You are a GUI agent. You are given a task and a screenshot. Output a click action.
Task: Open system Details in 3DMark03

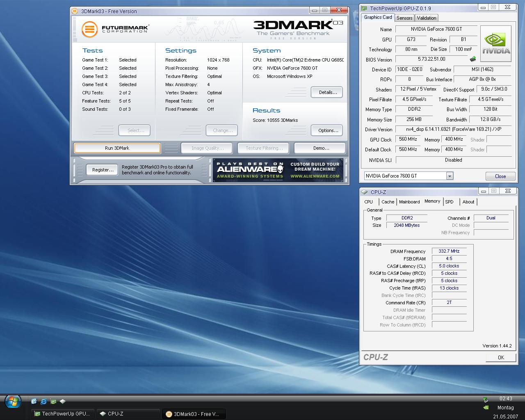click(x=327, y=92)
